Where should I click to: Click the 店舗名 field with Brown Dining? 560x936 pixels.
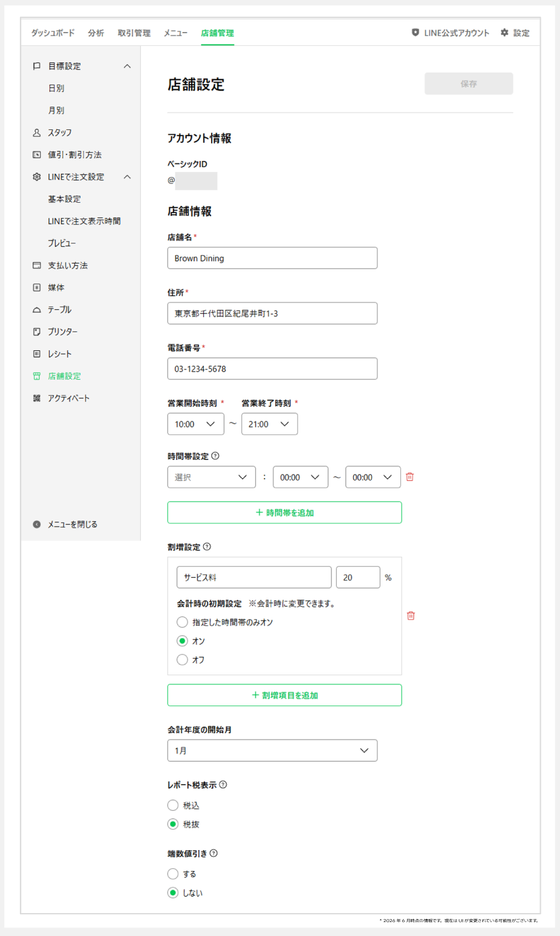[272, 258]
